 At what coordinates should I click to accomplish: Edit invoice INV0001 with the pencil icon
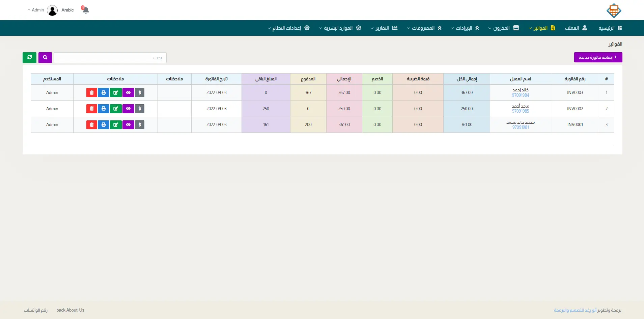click(x=116, y=125)
